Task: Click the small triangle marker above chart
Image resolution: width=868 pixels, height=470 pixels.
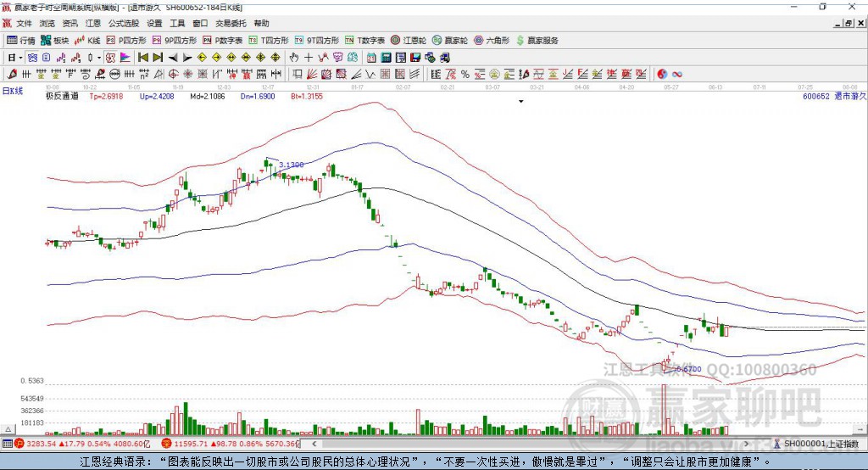Action: (x=521, y=102)
